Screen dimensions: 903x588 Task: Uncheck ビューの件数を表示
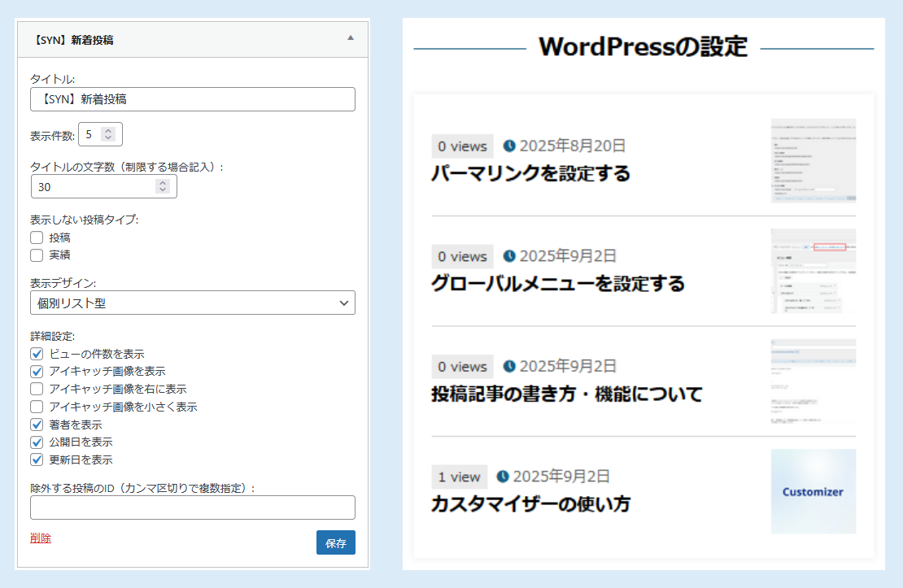click(x=37, y=354)
